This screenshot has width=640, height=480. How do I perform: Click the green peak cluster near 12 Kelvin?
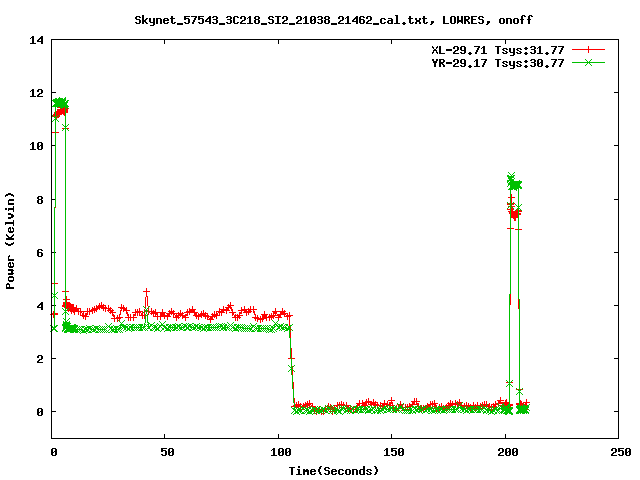pos(60,103)
